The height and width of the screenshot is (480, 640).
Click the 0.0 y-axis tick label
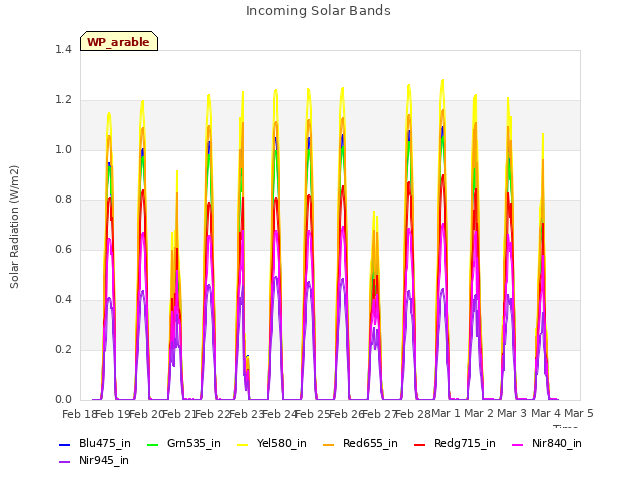pyautogui.click(x=63, y=400)
